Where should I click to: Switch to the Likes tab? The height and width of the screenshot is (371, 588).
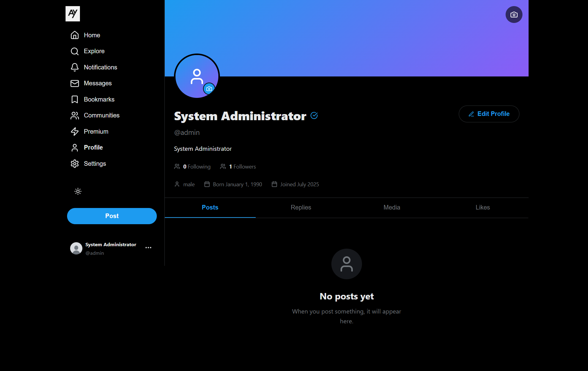tap(483, 207)
